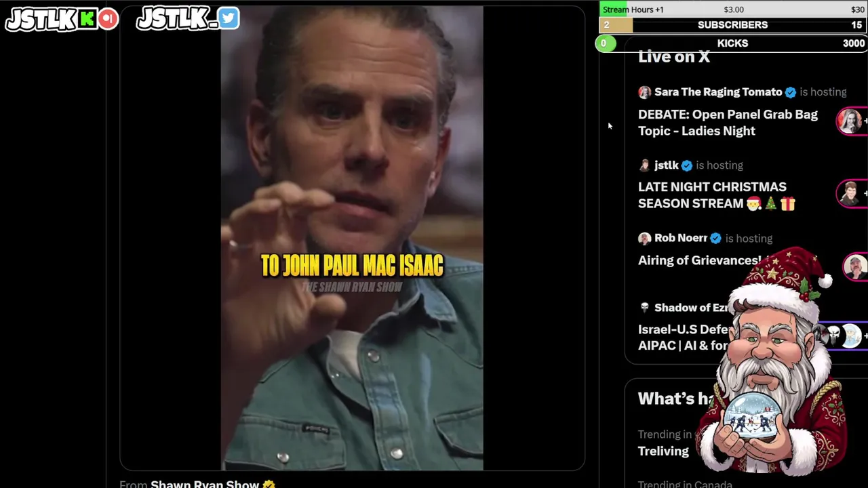Click the Stream Hours goal progress bar
868x488 pixels.
[732, 9]
